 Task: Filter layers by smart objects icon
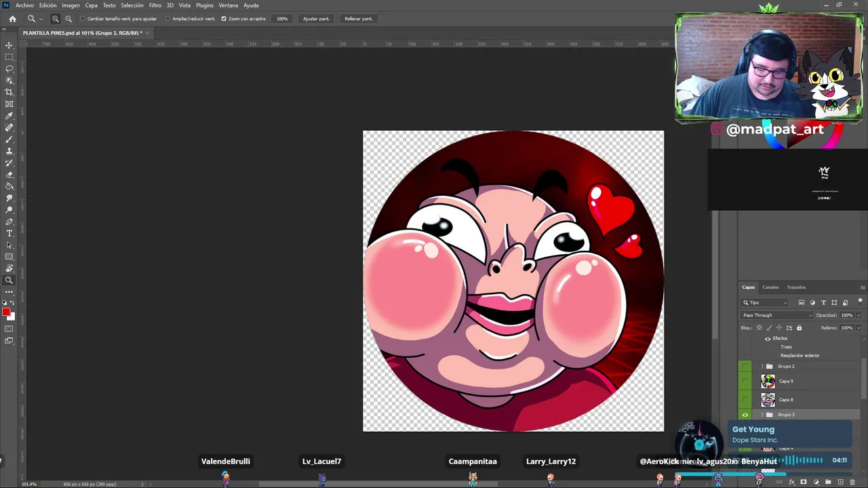point(845,302)
